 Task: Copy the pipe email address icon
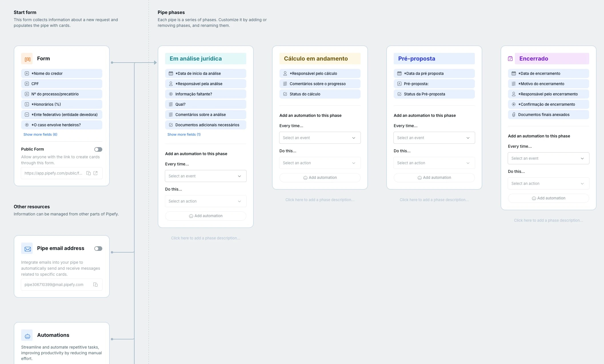point(95,285)
